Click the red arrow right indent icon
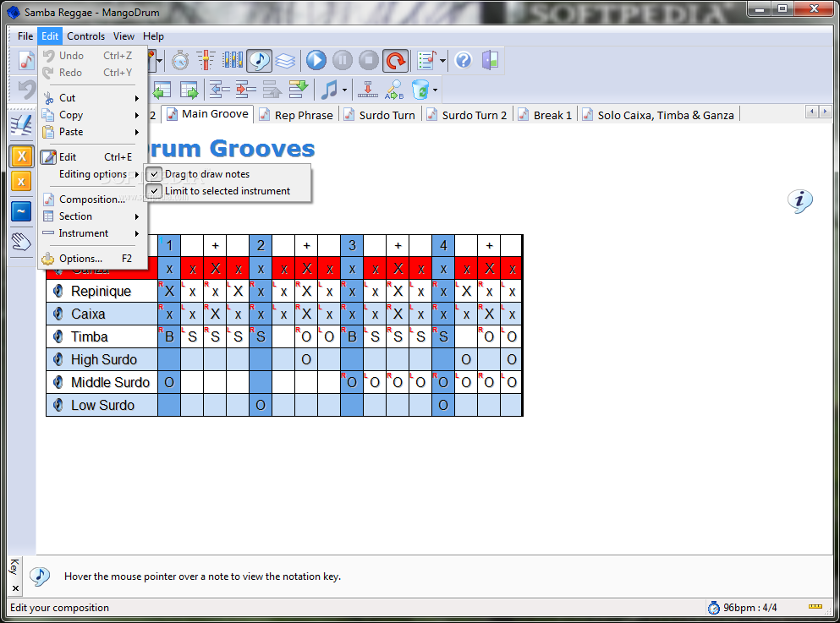The image size is (840, 623). click(245, 90)
